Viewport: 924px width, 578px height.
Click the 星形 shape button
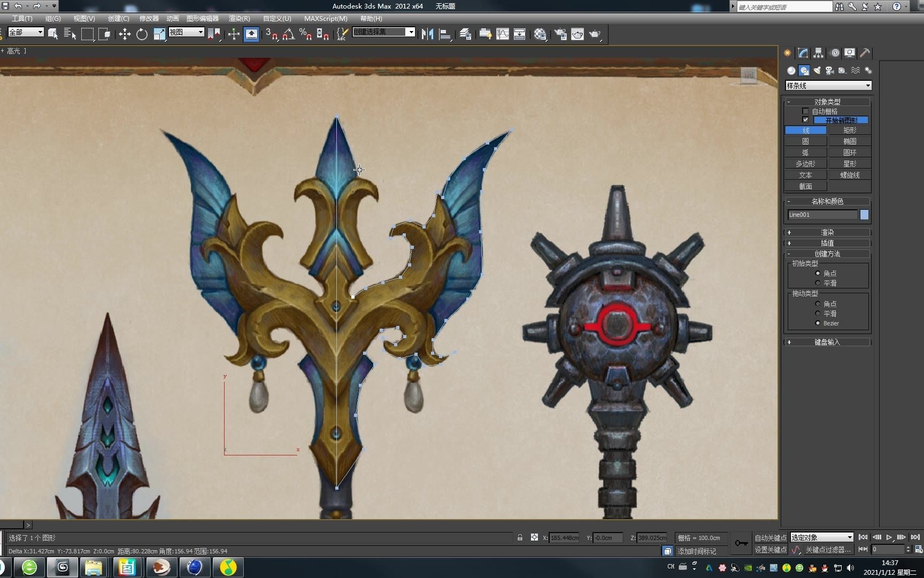(850, 164)
